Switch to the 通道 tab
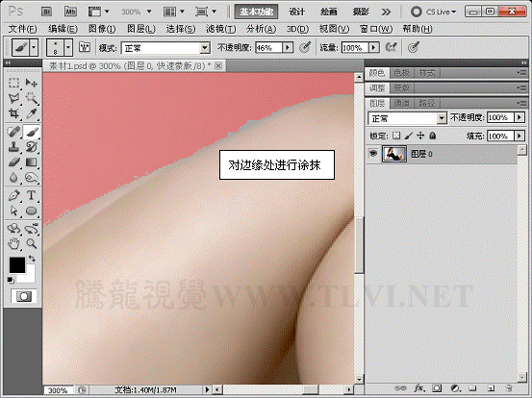This screenshot has height=398, width=532. (x=402, y=103)
